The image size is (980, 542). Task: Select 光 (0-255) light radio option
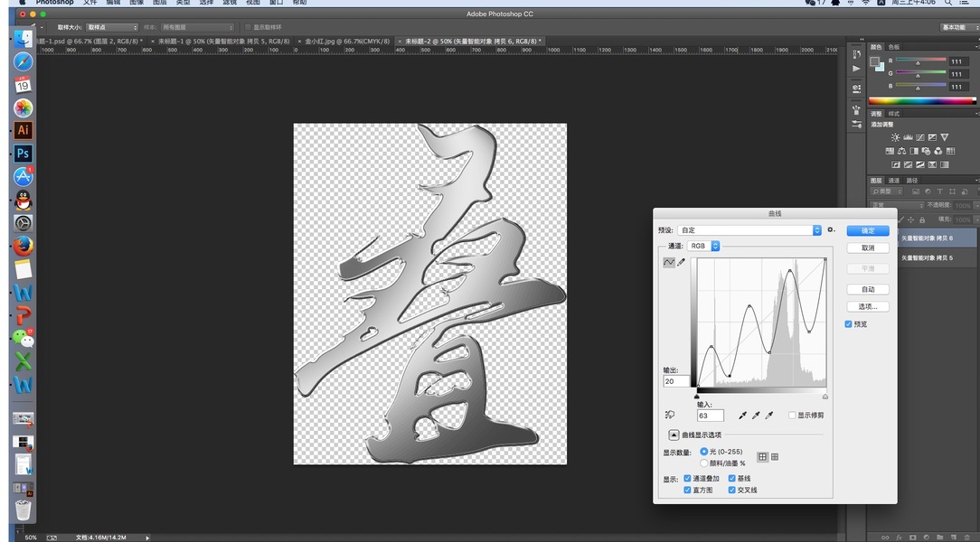pos(704,452)
